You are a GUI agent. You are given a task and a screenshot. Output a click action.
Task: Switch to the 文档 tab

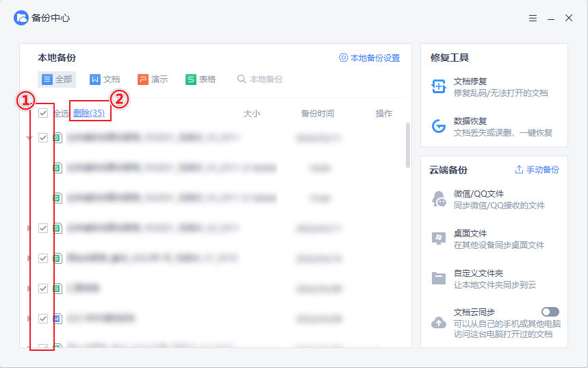(x=105, y=79)
